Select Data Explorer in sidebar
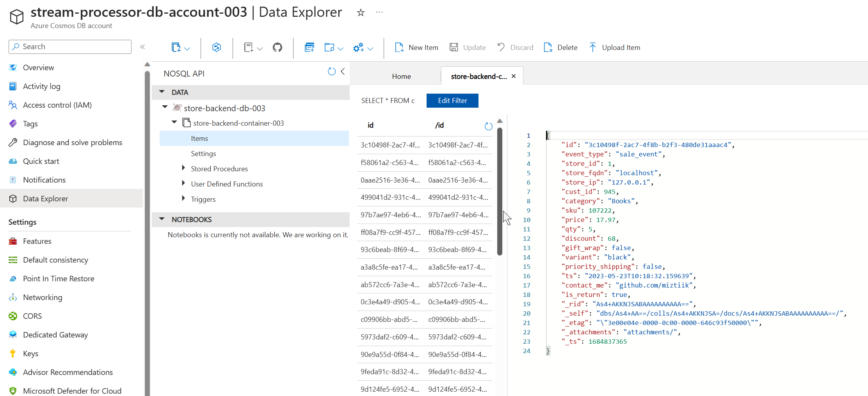This screenshot has height=396, width=868. click(x=71, y=199)
